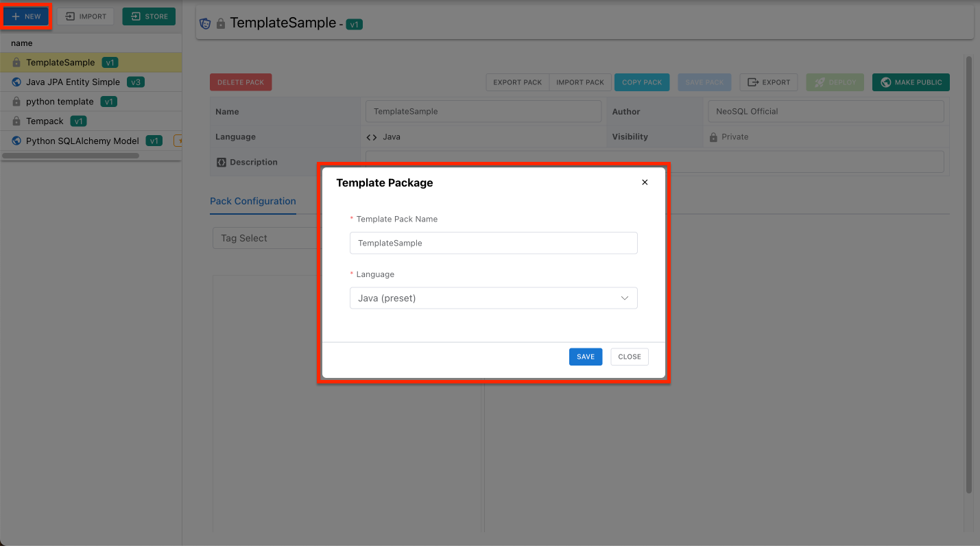This screenshot has height=548, width=980.
Task: Switch to Pack Configuration tab
Action: click(253, 202)
